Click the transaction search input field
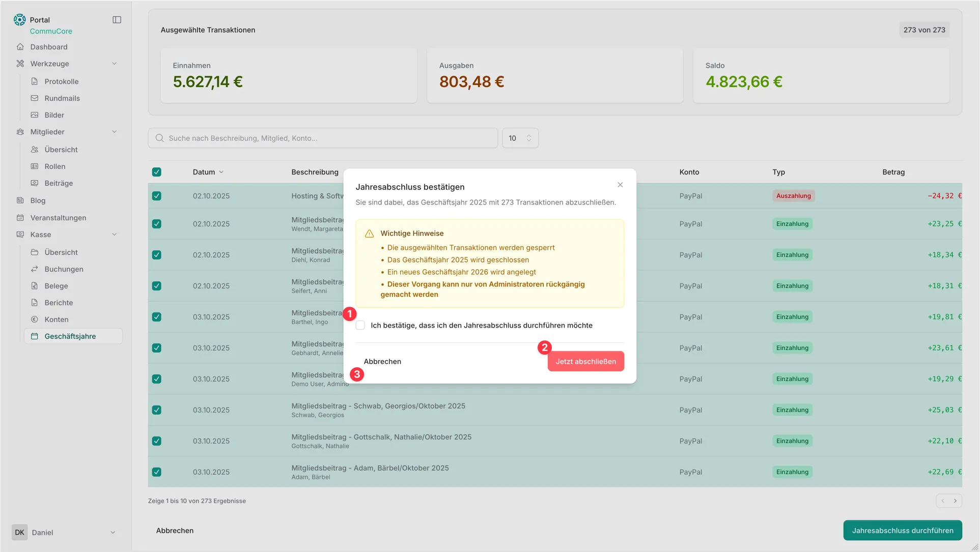The image size is (980, 552). [x=326, y=138]
